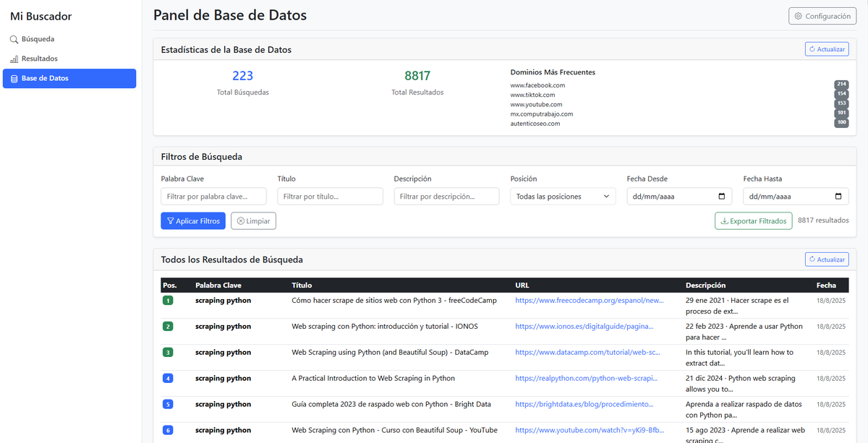The image size is (868, 443).
Task: Click the database icon on Base de Datos
Action: click(14, 78)
